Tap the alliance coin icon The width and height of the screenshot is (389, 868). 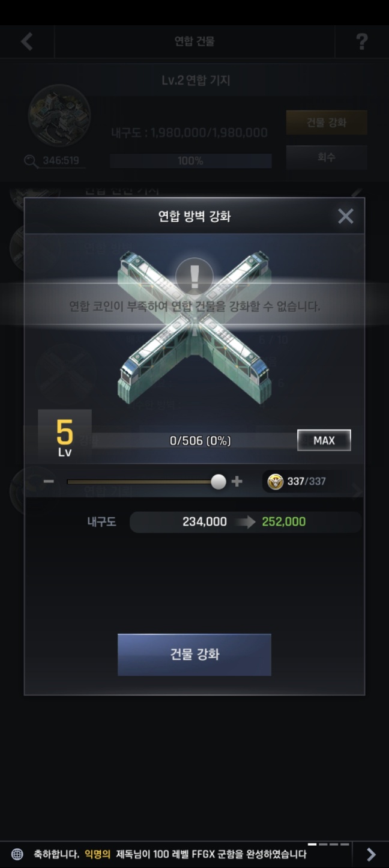point(275,481)
